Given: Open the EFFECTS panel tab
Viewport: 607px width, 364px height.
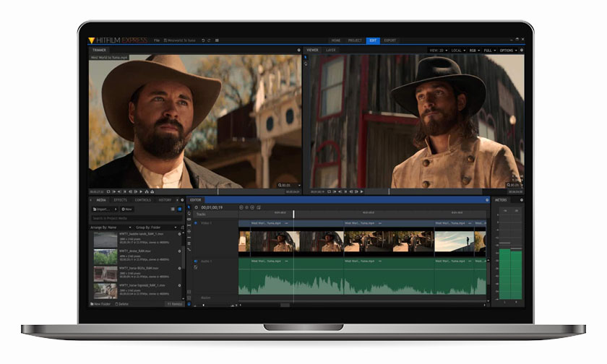Looking at the screenshot, I should pos(121,200).
